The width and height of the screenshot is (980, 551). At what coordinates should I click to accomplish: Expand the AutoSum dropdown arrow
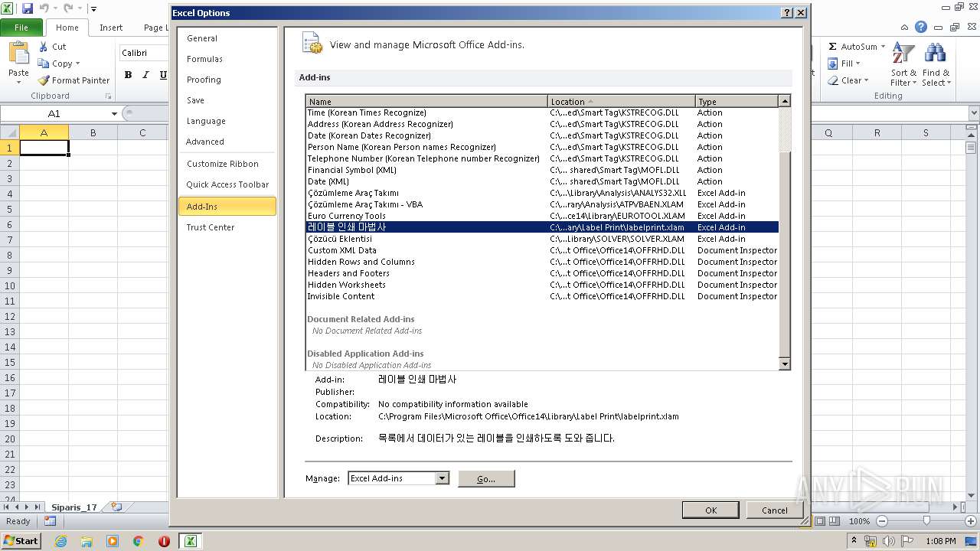(x=883, y=47)
